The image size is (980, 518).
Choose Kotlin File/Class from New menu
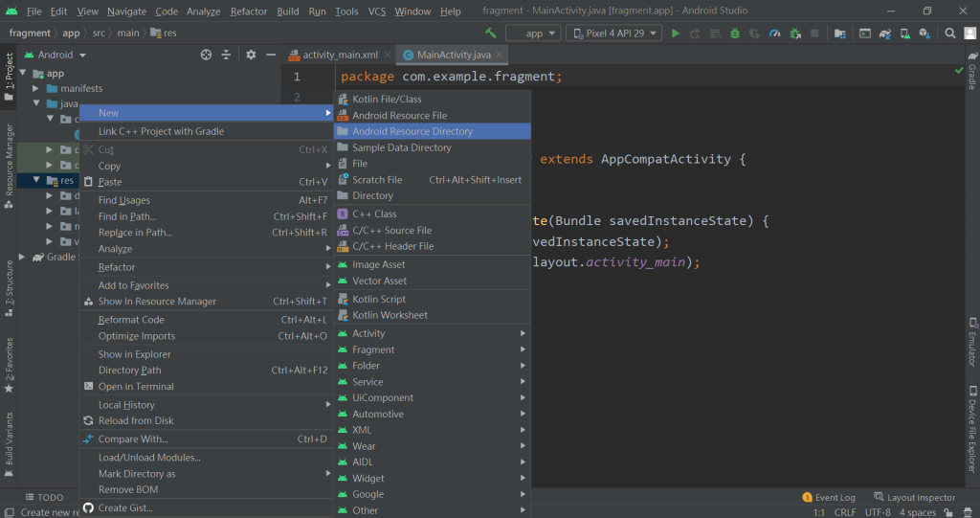pos(433,99)
